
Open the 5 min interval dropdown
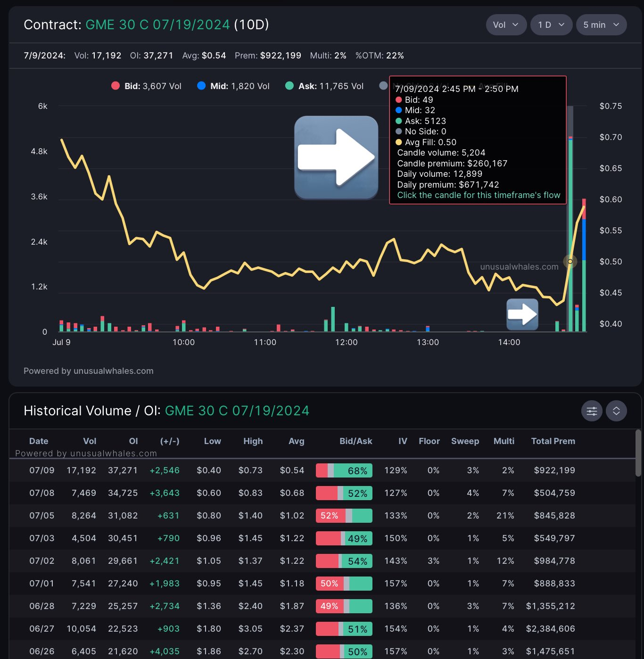(601, 25)
